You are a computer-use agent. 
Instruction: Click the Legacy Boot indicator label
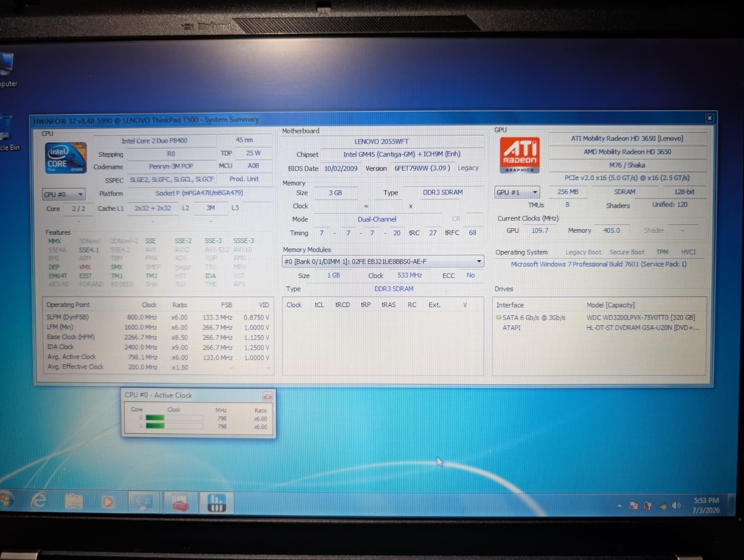coord(583,252)
